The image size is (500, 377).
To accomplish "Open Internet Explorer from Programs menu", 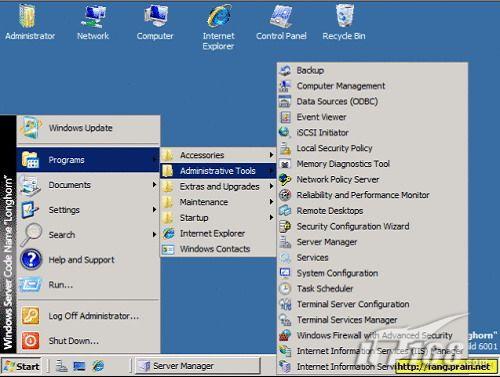I will (x=218, y=233).
